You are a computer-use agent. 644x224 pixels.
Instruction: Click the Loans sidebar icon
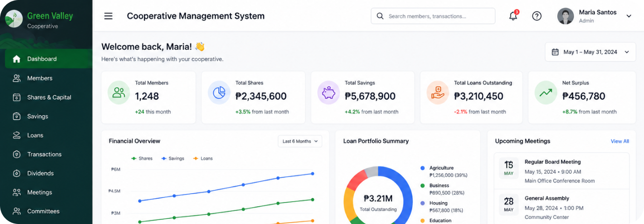(x=17, y=135)
